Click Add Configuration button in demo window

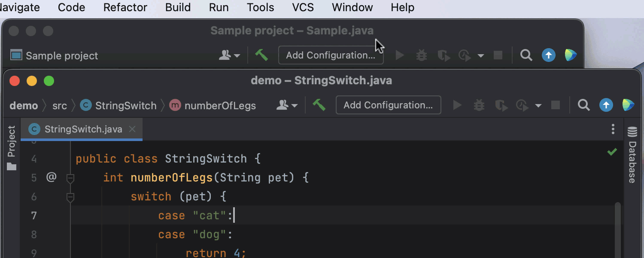388,105
